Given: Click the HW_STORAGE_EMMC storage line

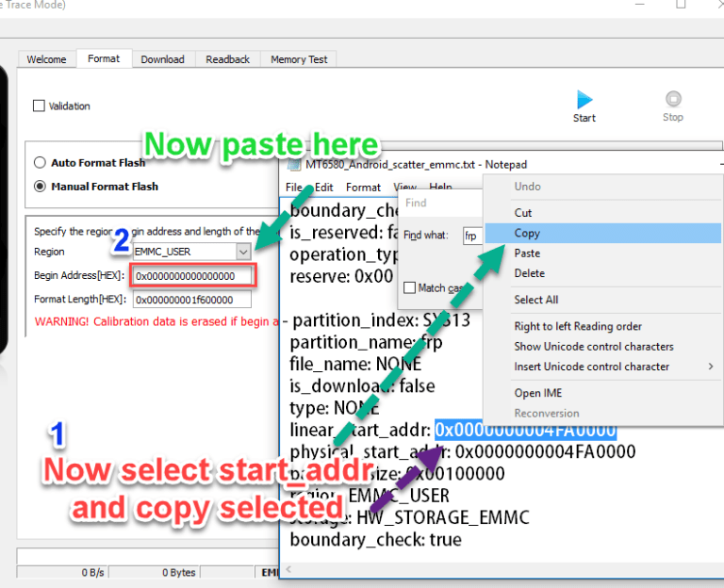Looking at the screenshot, I should coord(409,518).
